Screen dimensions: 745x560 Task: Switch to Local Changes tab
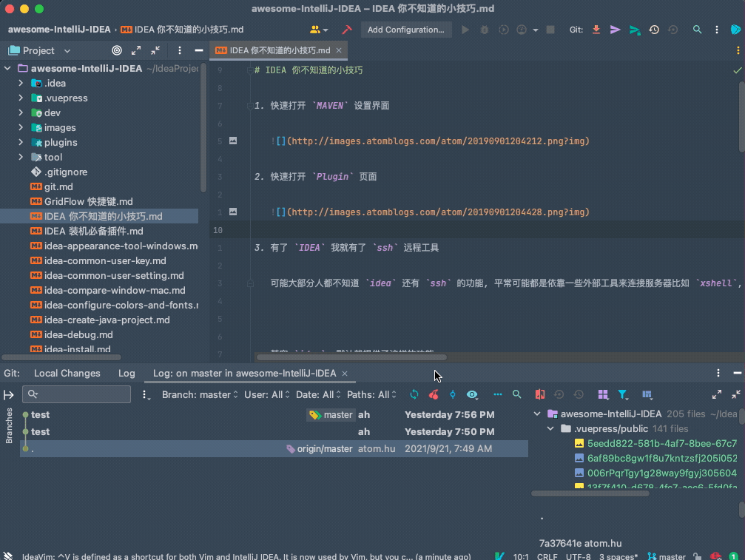tap(67, 374)
